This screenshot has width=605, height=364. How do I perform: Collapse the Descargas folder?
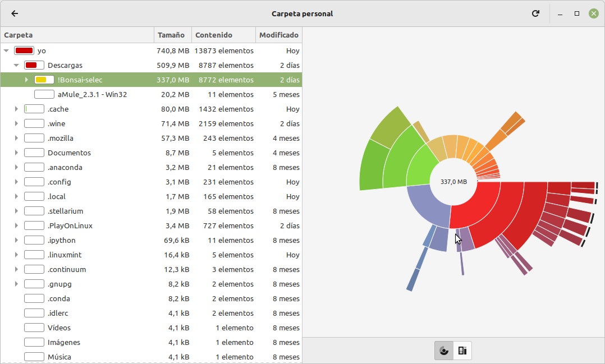coord(16,65)
